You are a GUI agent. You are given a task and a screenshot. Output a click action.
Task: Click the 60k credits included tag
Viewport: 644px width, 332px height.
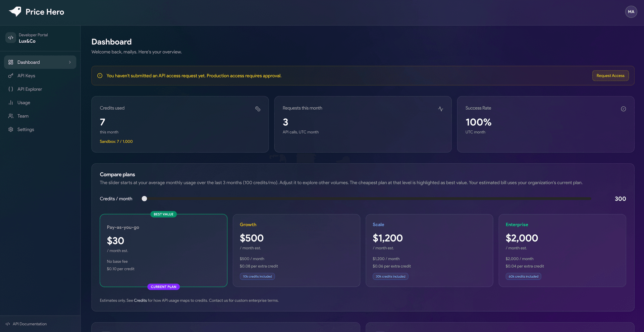[523, 276]
